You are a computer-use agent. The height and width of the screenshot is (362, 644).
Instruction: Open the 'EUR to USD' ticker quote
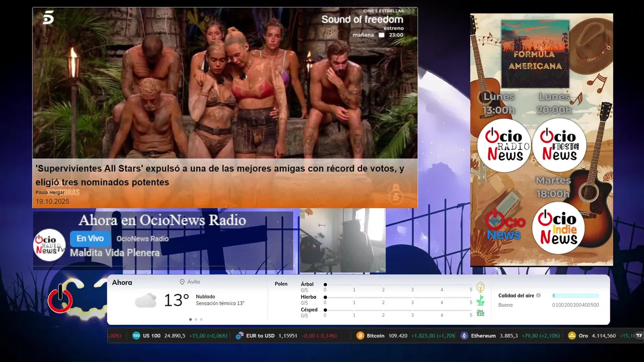point(286,335)
